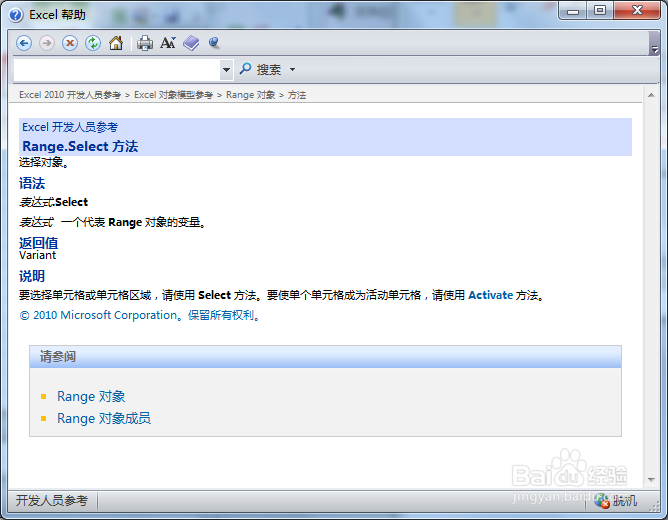Click the 语法 section heading

tap(32, 184)
